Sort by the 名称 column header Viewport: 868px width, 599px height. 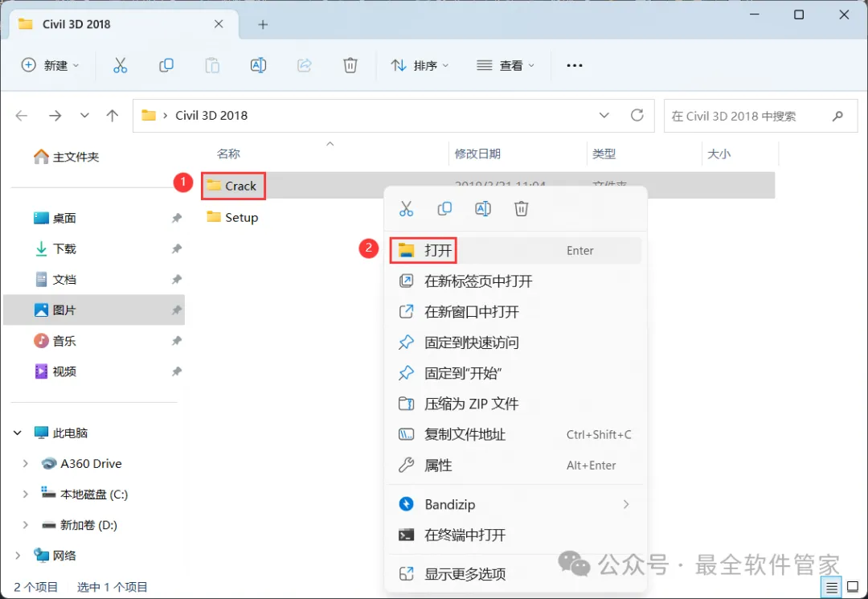pyautogui.click(x=228, y=154)
